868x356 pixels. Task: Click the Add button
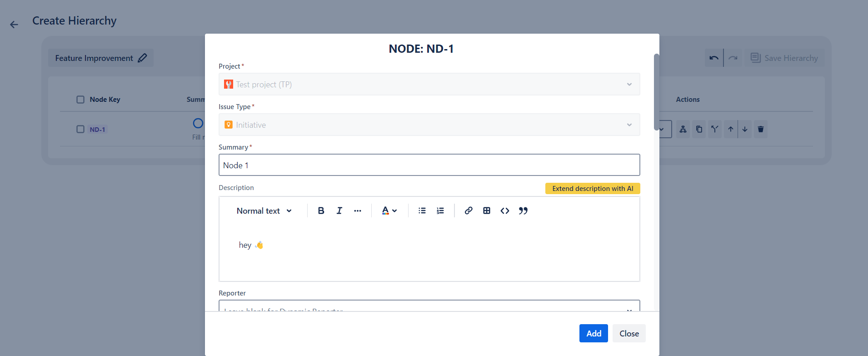[x=593, y=333]
